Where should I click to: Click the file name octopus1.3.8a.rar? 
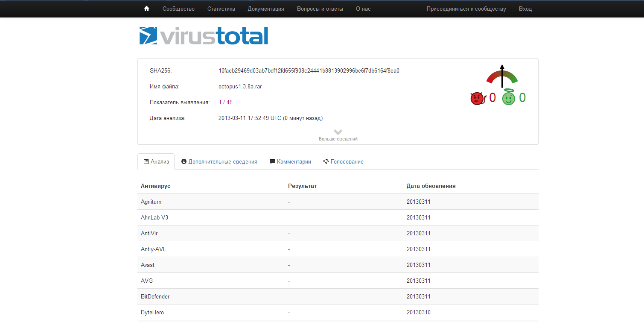[240, 86]
